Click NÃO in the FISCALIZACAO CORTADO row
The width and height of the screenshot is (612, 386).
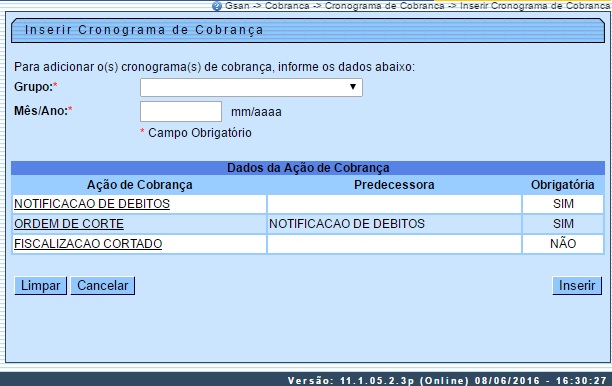[x=563, y=244]
